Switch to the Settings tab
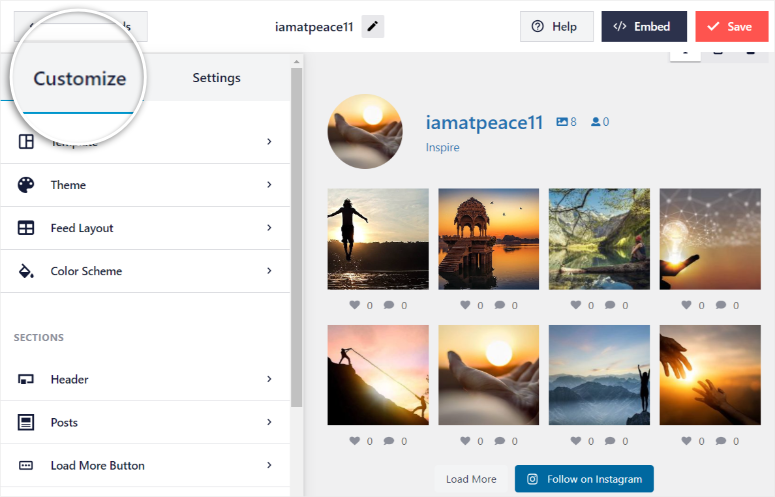 [x=216, y=78]
